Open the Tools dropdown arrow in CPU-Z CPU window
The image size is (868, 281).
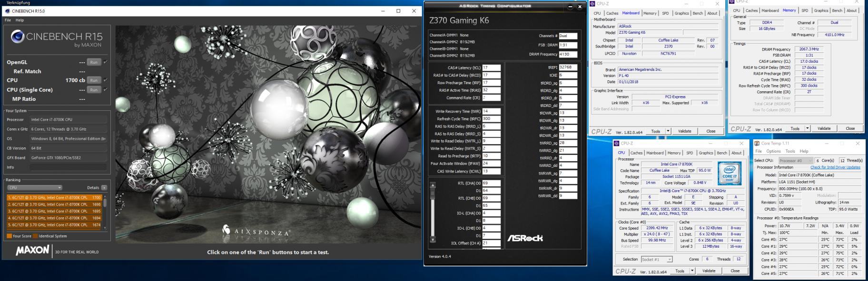[692, 271]
